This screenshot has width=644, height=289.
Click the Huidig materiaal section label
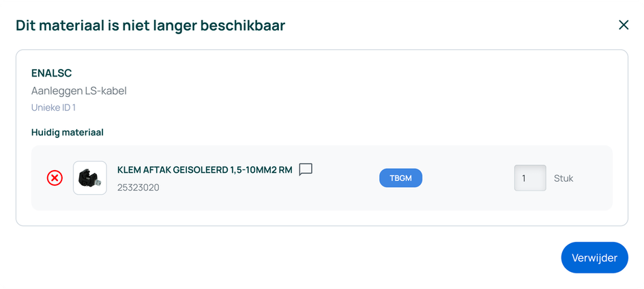pos(68,133)
